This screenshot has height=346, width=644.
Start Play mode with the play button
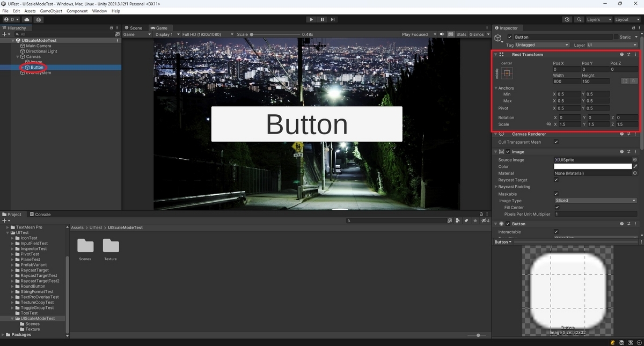tap(311, 19)
